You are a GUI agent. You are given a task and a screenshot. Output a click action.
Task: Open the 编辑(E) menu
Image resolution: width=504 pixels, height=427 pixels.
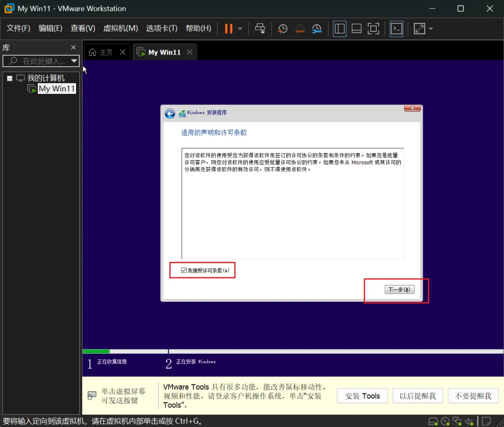pyautogui.click(x=50, y=28)
